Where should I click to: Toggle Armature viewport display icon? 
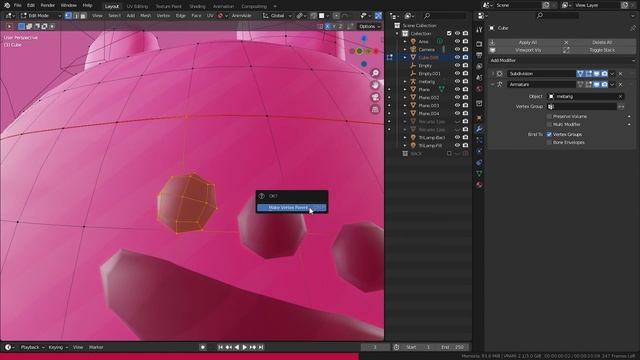coord(597,84)
